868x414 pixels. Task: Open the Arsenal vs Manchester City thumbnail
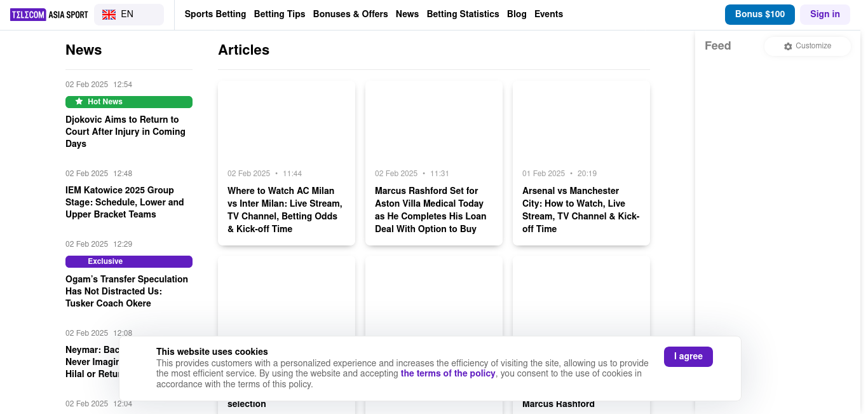581,121
